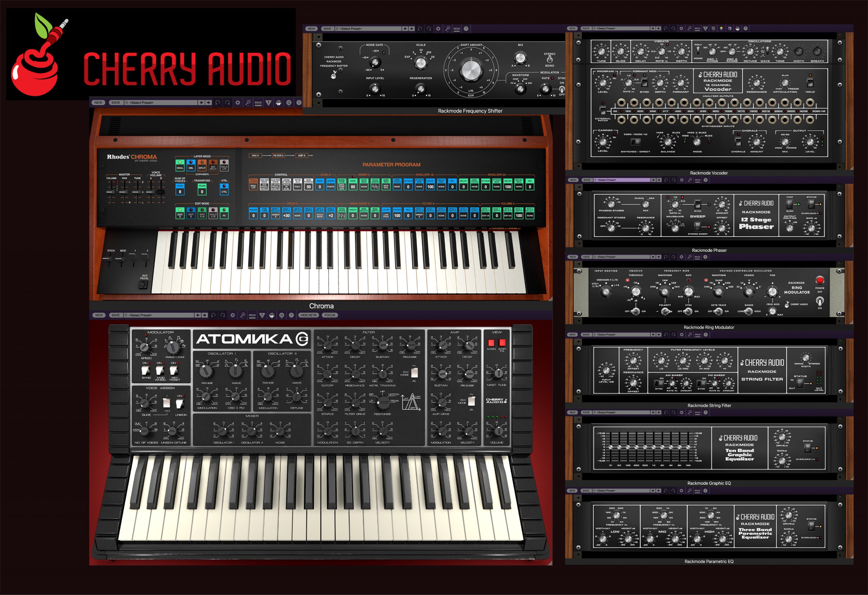Click redo arrow in Chroma toolbar
The image size is (868, 595).
pyautogui.click(x=228, y=102)
